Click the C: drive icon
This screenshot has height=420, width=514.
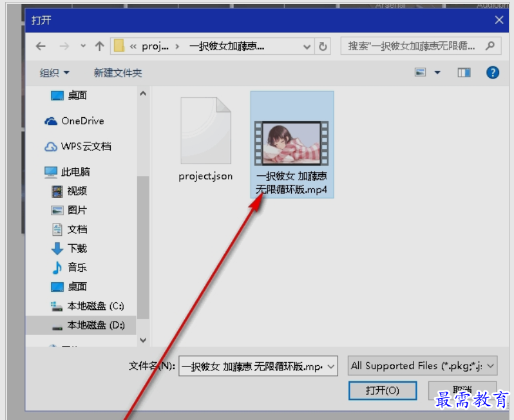tap(57, 306)
